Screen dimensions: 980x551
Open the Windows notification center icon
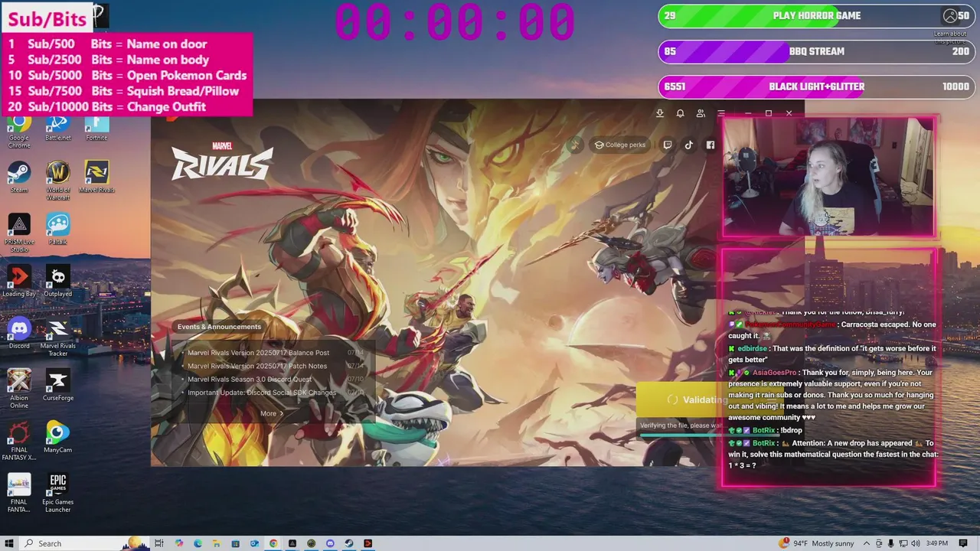[963, 543]
